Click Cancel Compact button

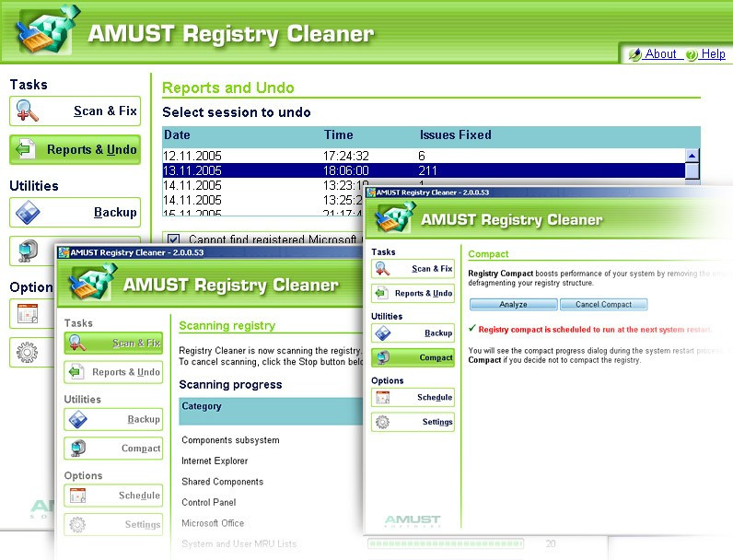tap(603, 304)
